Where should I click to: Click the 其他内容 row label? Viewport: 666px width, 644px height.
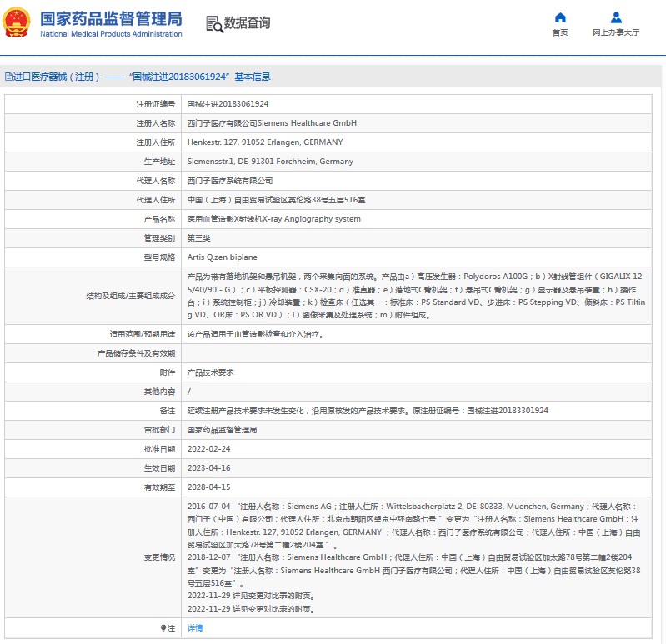(159, 392)
